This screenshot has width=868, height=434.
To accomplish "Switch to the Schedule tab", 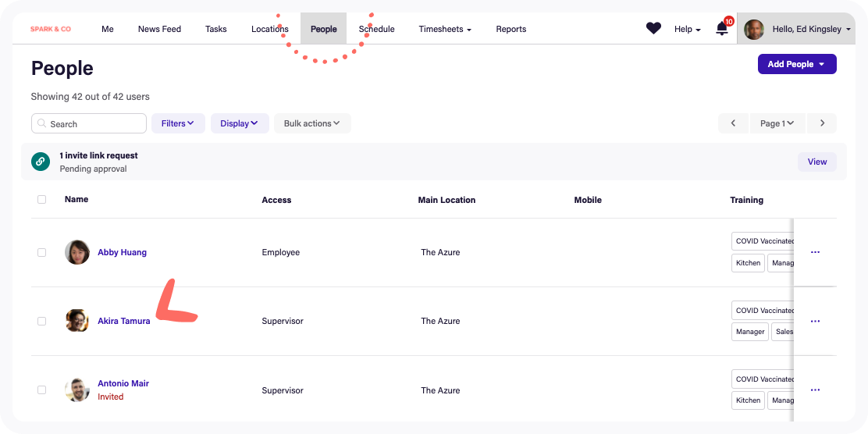I will (x=376, y=29).
